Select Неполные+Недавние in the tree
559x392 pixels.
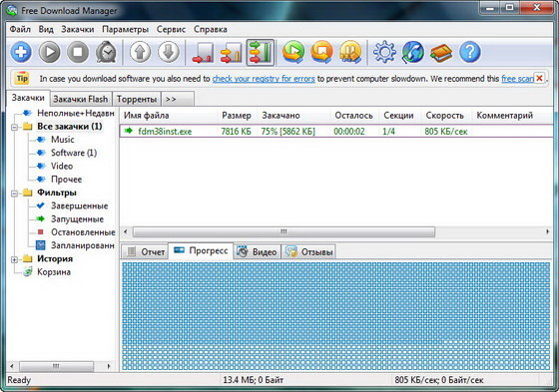click(76, 113)
